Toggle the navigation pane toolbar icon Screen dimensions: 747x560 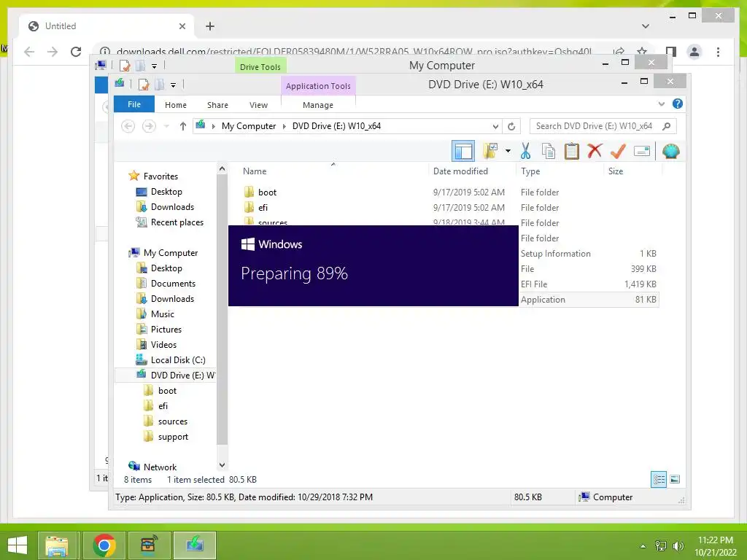[x=462, y=152]
